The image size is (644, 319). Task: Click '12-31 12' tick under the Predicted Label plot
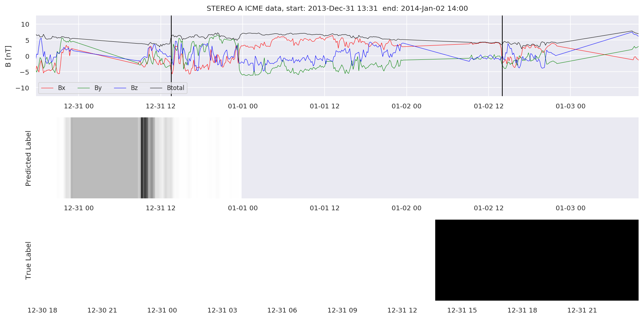coord(160,208)
